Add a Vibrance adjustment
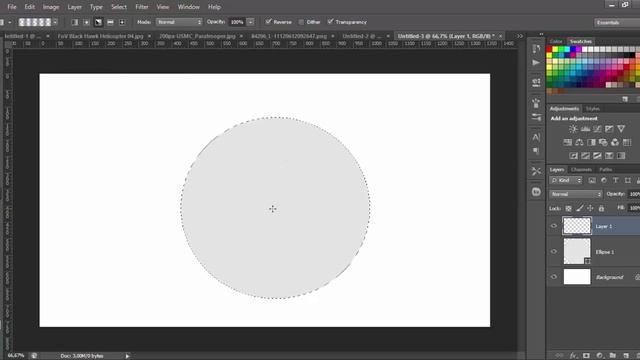640x360 pixels. click(621, 129)
